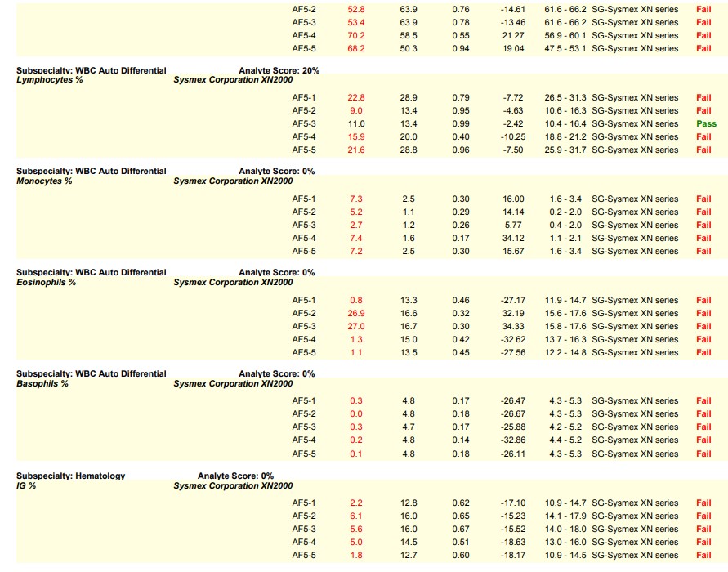
Task: Click the red 27.0 Eosinophils result
Action: click(356, 326)
